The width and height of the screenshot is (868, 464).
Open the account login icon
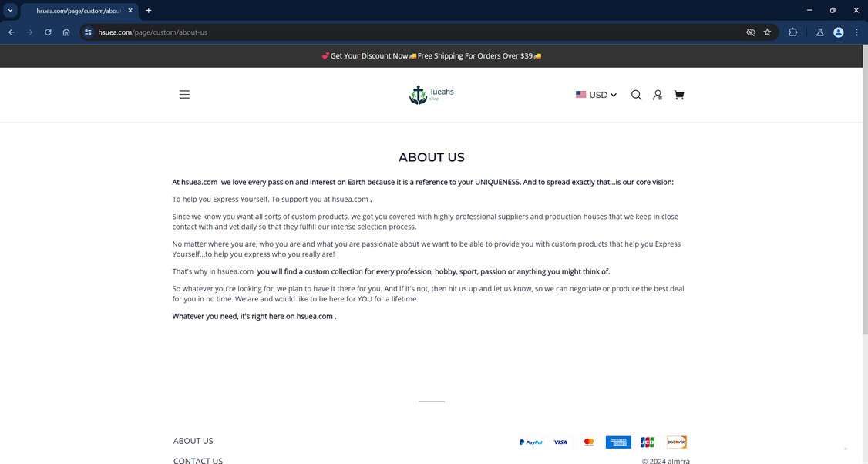click(x=657, y=94)
